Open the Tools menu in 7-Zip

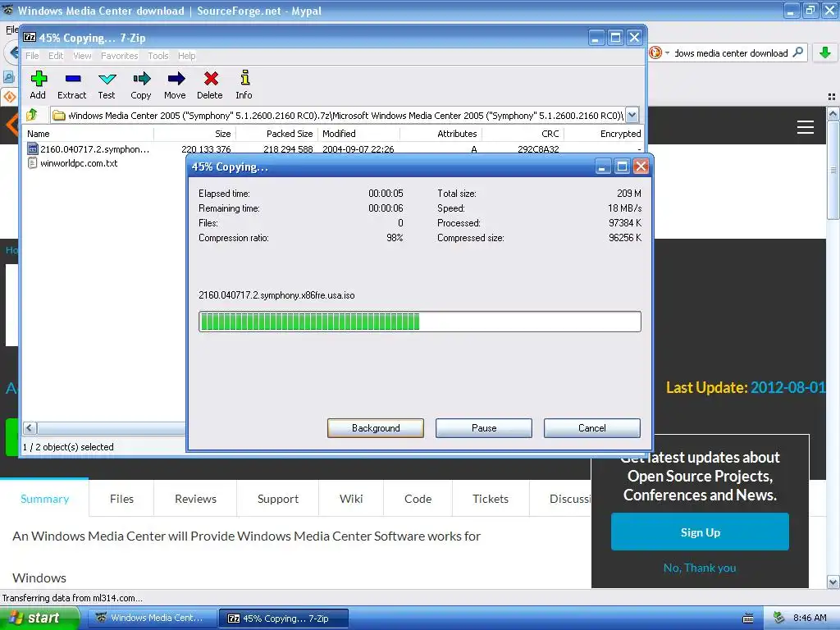click(158, 56)
